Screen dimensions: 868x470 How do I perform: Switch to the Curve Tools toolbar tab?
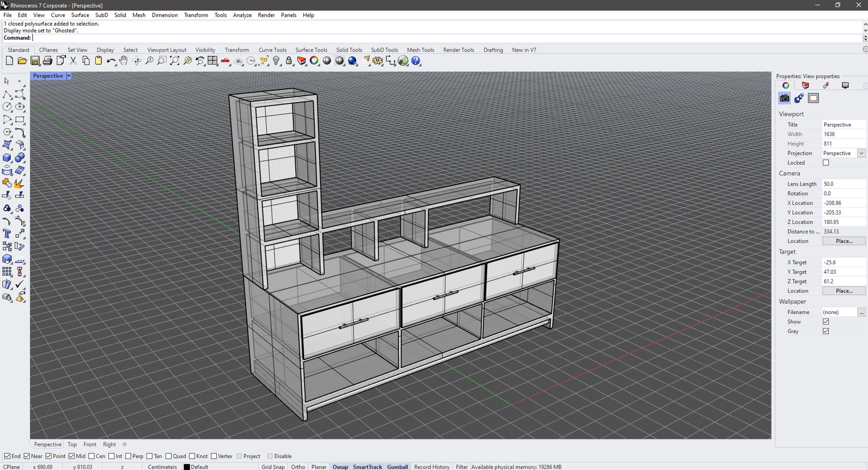click(273, 50)
